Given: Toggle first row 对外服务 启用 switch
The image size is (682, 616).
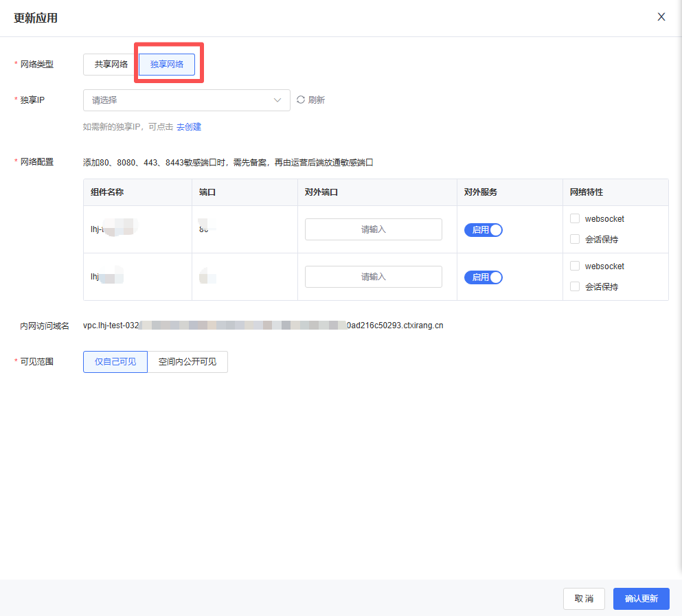Looking at the screenshot, I should (x=484, y=230).
